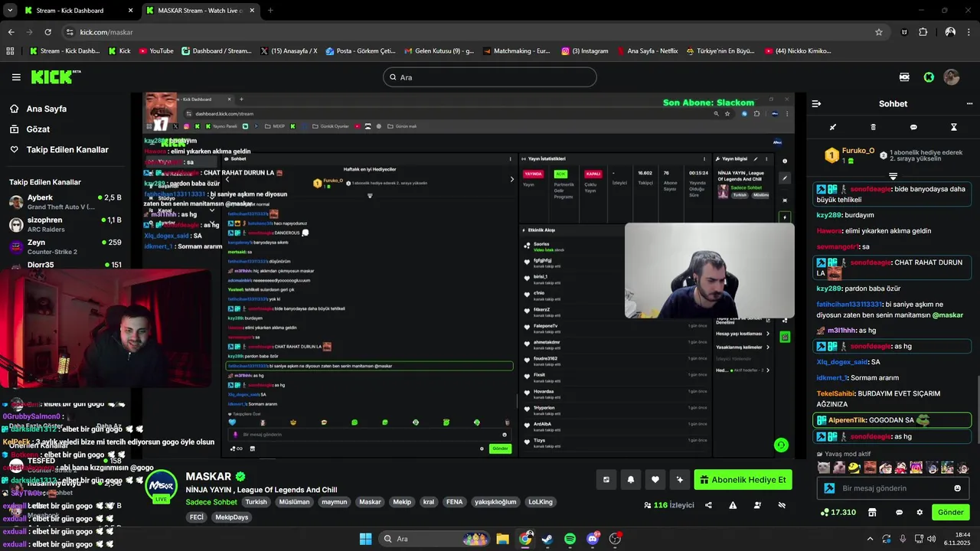Open the chat three-dots options menu
Viewport: 980px width, 551px height.
pos(969,104)
